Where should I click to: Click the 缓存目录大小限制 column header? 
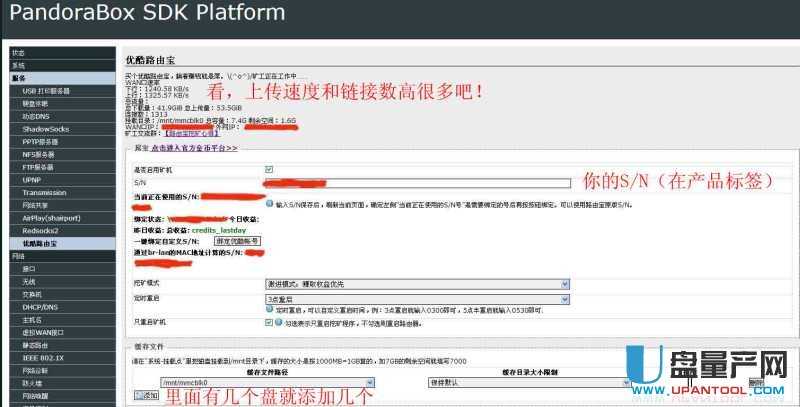click(530, 372)
